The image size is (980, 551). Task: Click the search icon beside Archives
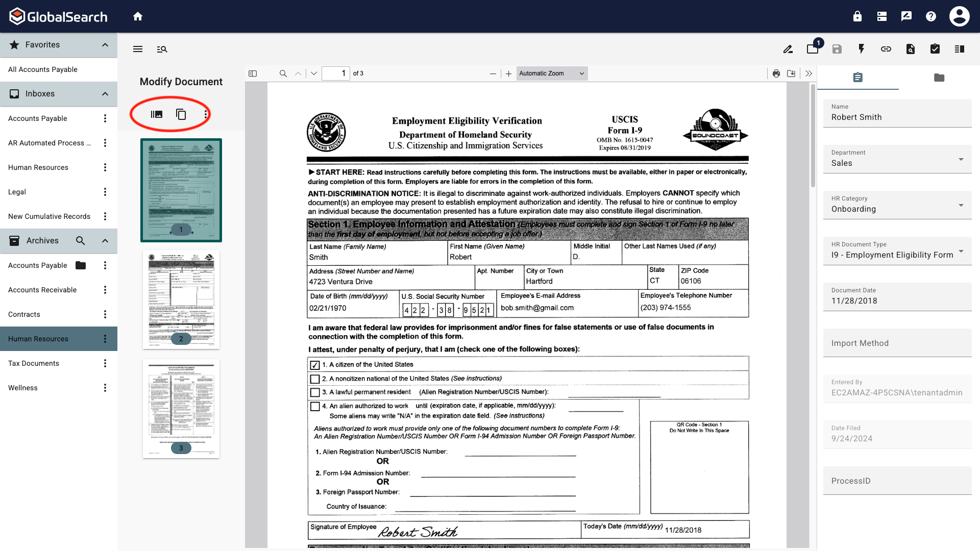click(x=80, y=240)
